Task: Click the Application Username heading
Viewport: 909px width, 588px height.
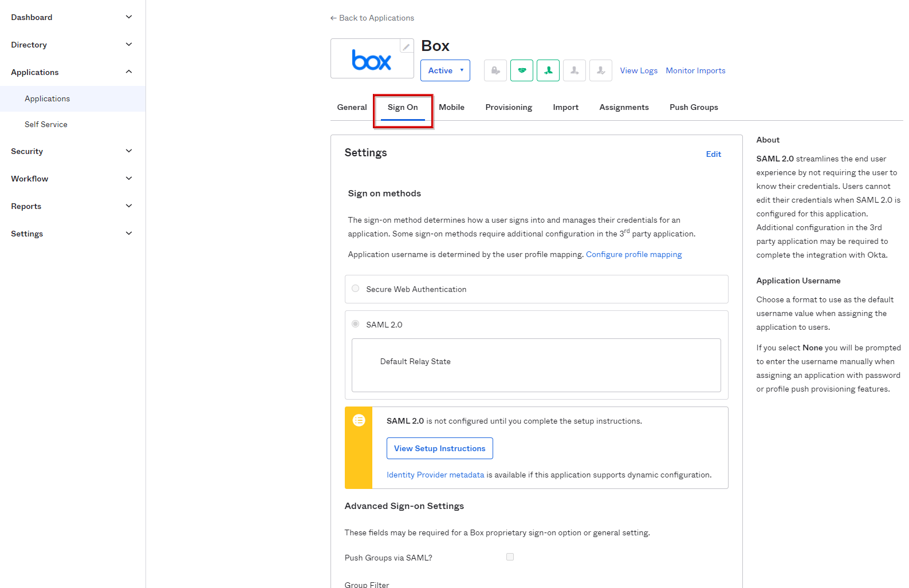Action: (x=798, y=281)
